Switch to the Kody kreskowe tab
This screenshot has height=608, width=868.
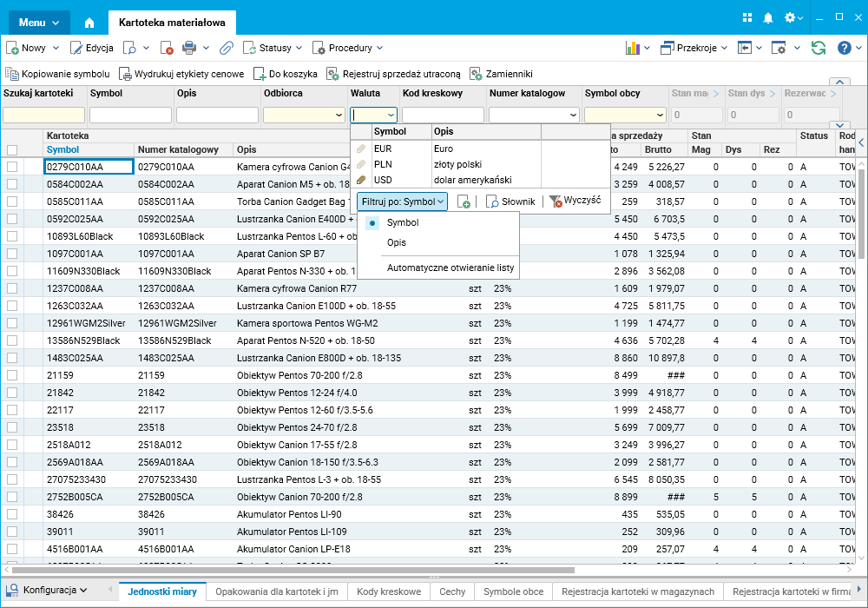point(389,591)
